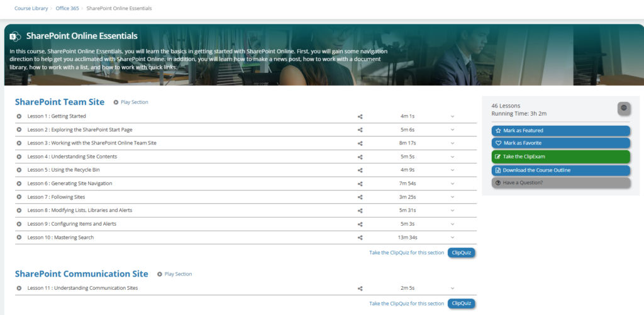Click the Running Time 3h 2m text
Screen dimensions: 644x315
click(519, 113)
